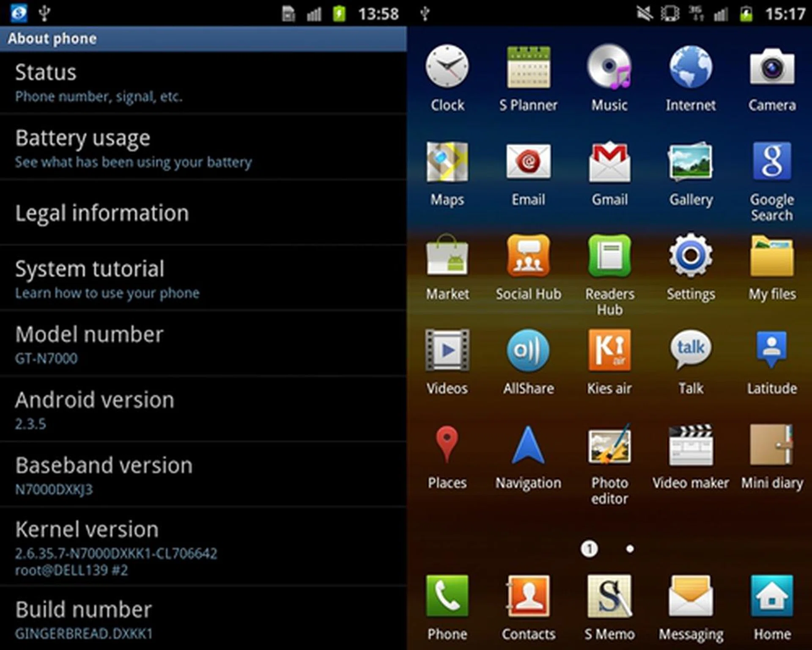Open Social Hub app
Screen dimensions: 812x650
528,257
